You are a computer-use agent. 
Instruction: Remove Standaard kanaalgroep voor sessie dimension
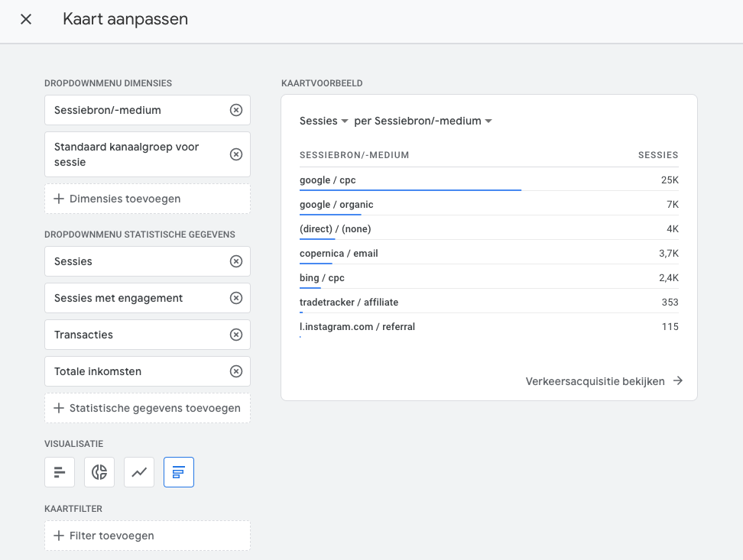(236, 154)
